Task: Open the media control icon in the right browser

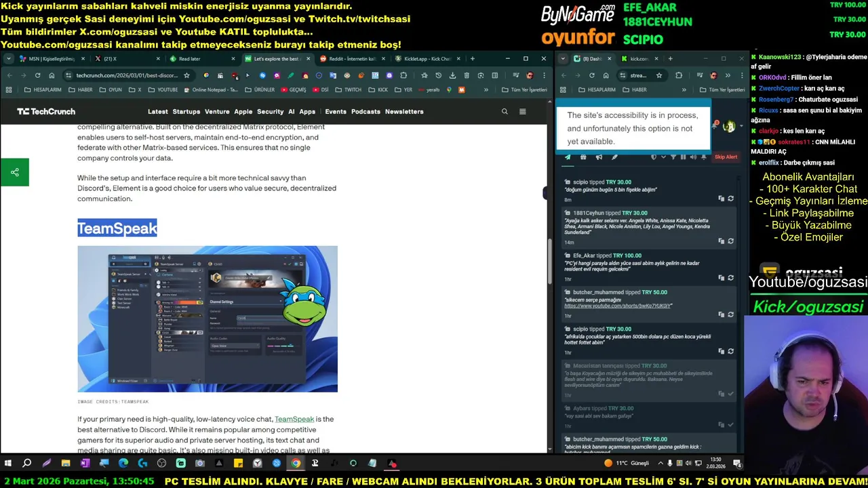Action: click(700, 75)
